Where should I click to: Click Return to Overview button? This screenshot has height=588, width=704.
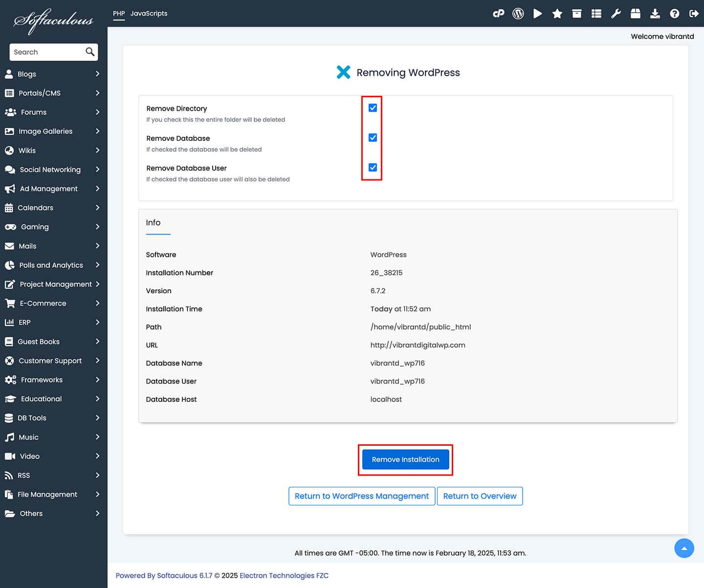click(480, 496)
